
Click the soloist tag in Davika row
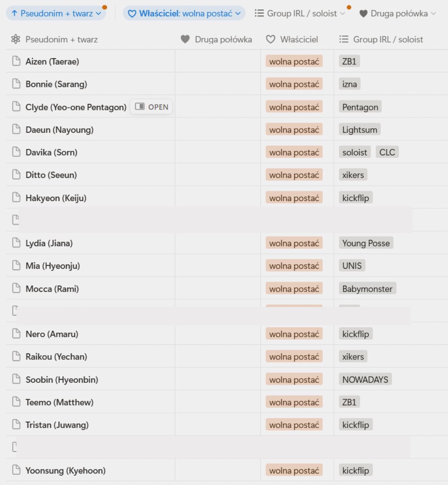[x=355, y=152]
